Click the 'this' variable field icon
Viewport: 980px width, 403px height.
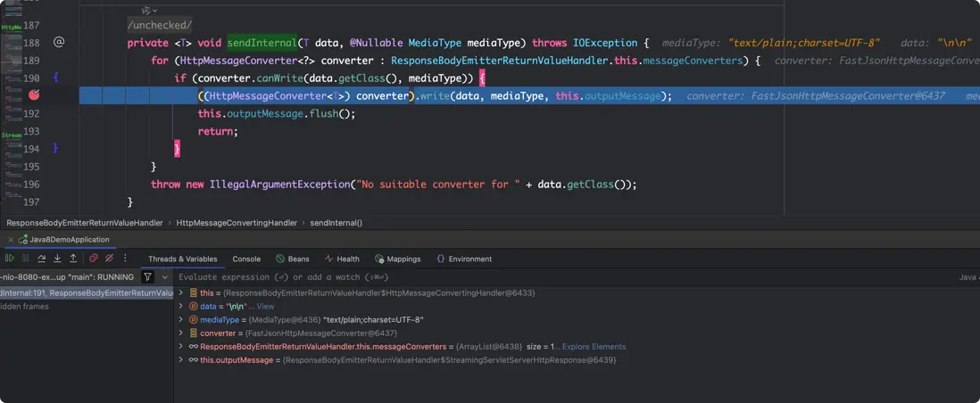(x=193, y=293)
